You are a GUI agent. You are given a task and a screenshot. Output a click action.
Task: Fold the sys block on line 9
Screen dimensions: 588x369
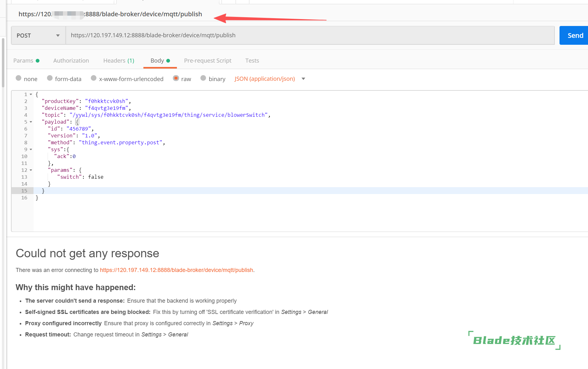click(x=31, y=150)
